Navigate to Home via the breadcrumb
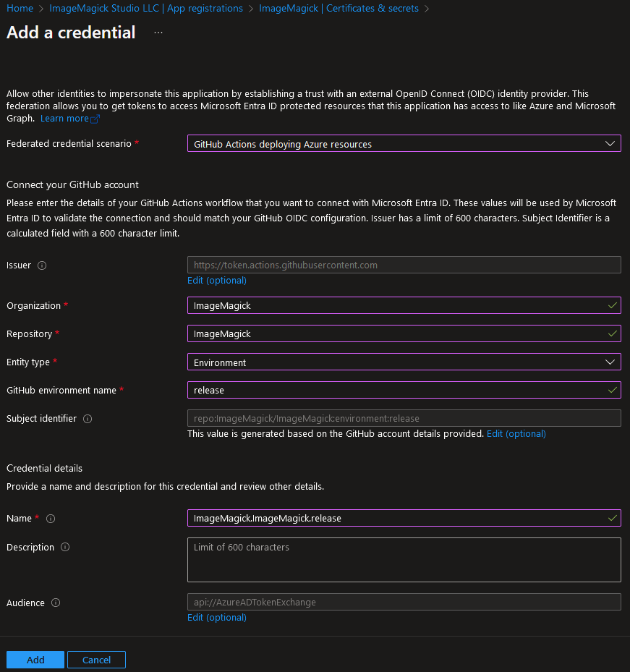Image resolution: width=630 pixels, height=672 pixels. pyautogui.click(x=19, y=8)
